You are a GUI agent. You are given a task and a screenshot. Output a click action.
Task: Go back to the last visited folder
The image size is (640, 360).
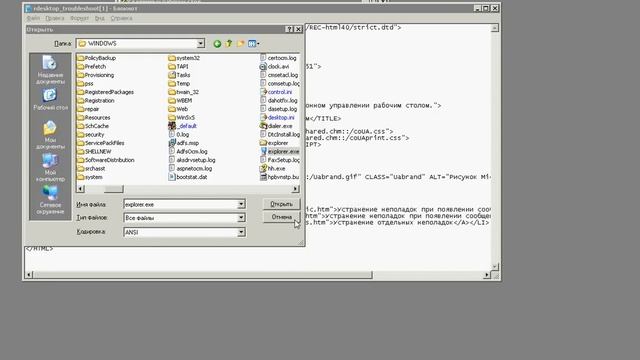coord(217,44)
